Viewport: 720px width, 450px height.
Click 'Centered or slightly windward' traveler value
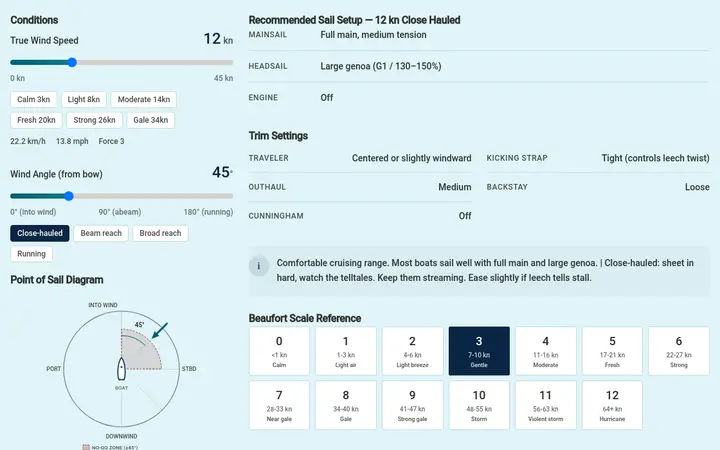click(x=411, y=158)
